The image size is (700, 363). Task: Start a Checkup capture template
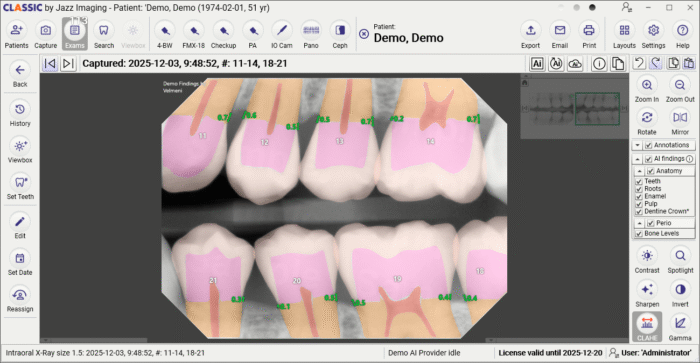click(x=223, y=35)
